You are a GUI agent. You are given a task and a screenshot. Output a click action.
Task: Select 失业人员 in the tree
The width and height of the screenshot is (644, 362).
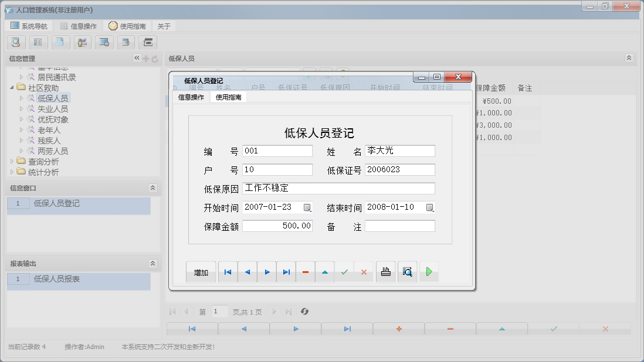(53, 109)
